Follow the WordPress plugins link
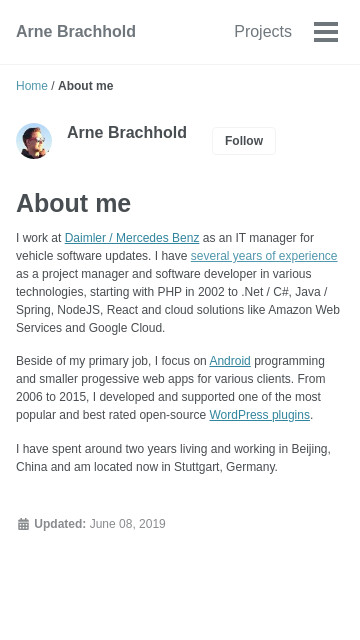The height and width of the screenshot is (640, 360). pos(260,415)
